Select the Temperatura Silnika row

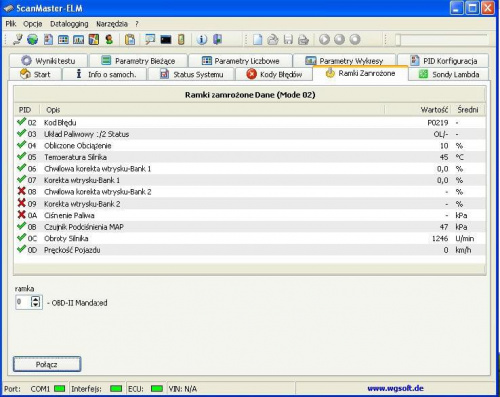[x=250, y=157]
